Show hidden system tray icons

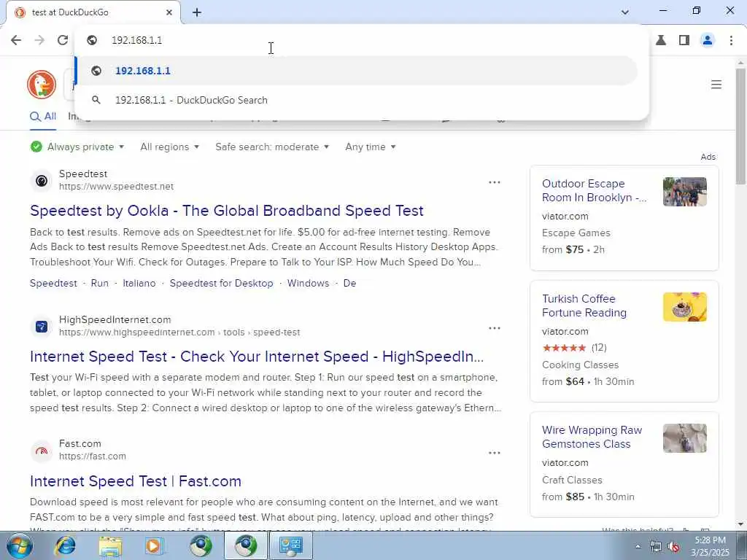coord(638,546)
